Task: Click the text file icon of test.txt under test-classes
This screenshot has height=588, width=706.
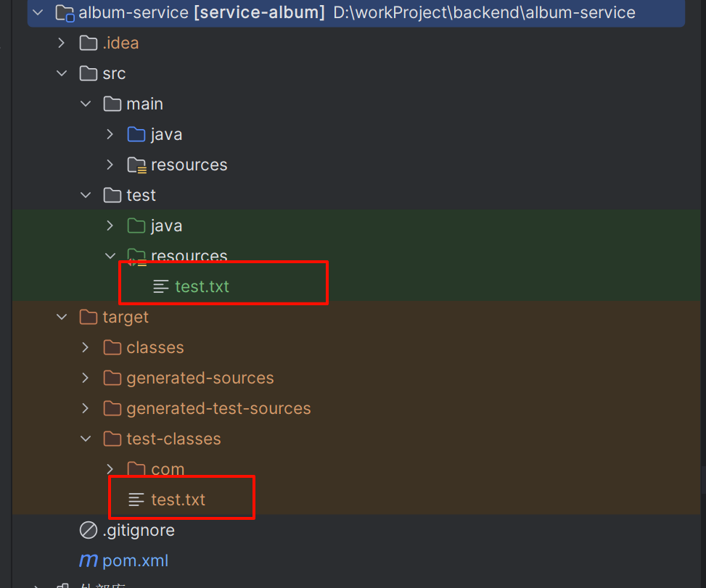Action: 136,500
